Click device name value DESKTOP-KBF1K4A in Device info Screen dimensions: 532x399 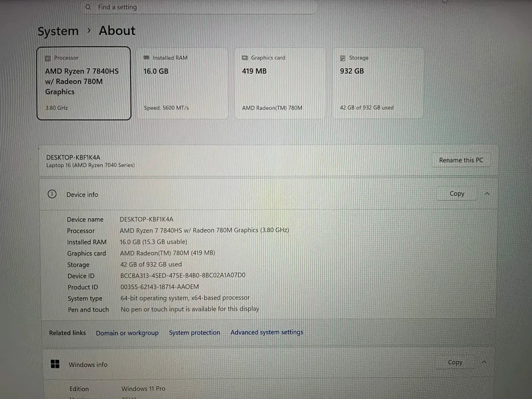147,219
